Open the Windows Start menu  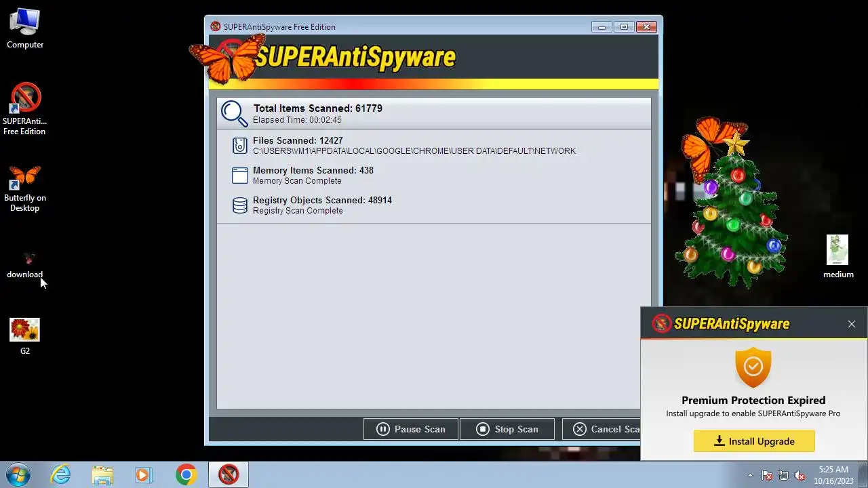tap(18, 474)
